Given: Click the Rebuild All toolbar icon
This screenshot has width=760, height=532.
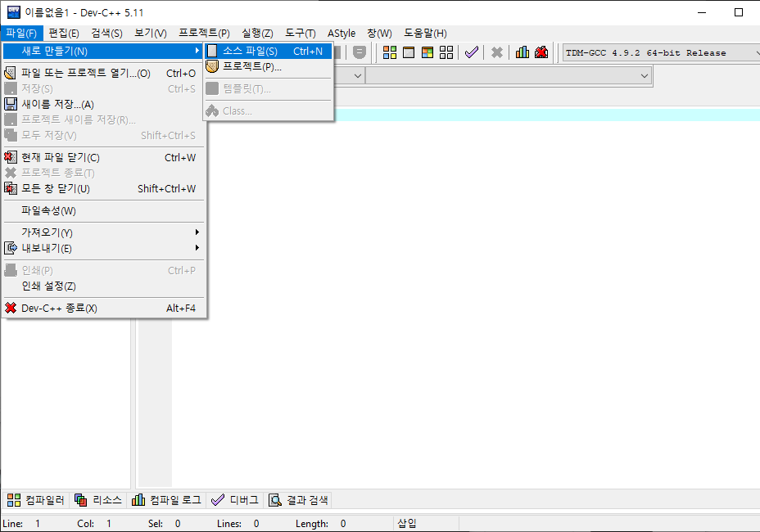Looking at the screenshot, I should tap(446, 52).
